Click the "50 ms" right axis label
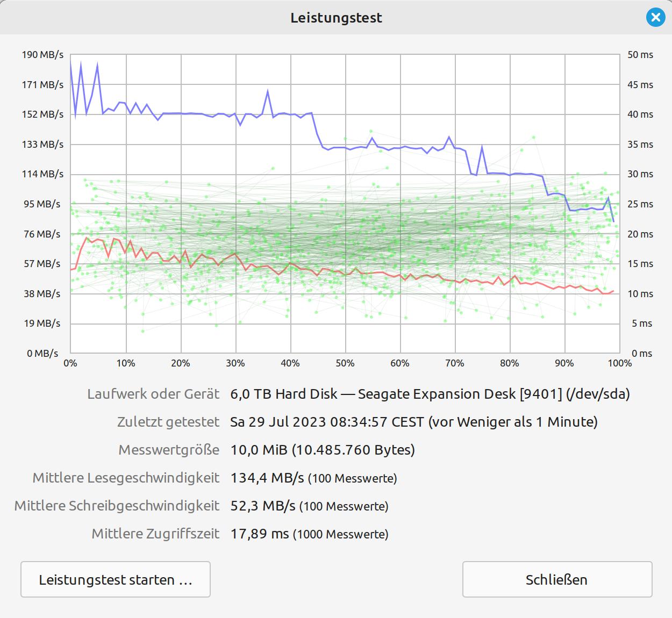The width and height of the screenshot is (672, 618). pos(640,55)
